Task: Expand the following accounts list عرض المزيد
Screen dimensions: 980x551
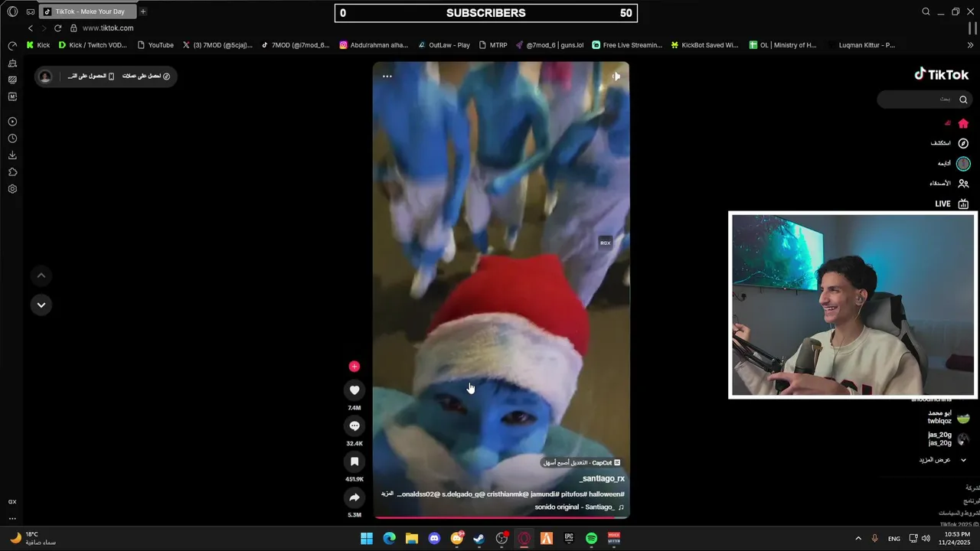Action: [943, 460]
